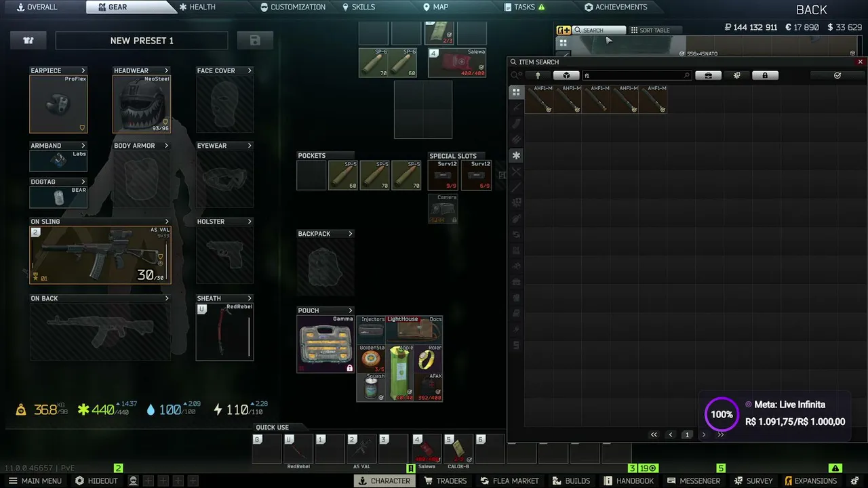Click the BACK button
Screen dimensions: 868x488
[812, 9]
